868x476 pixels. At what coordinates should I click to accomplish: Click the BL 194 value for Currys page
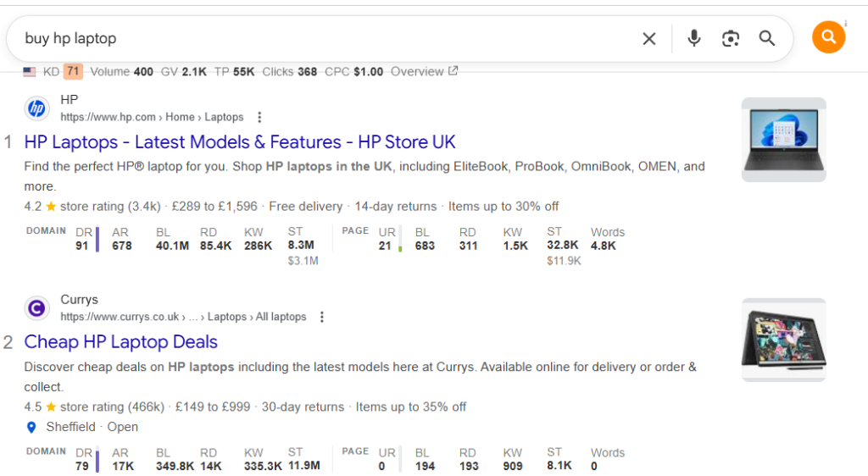425,466
